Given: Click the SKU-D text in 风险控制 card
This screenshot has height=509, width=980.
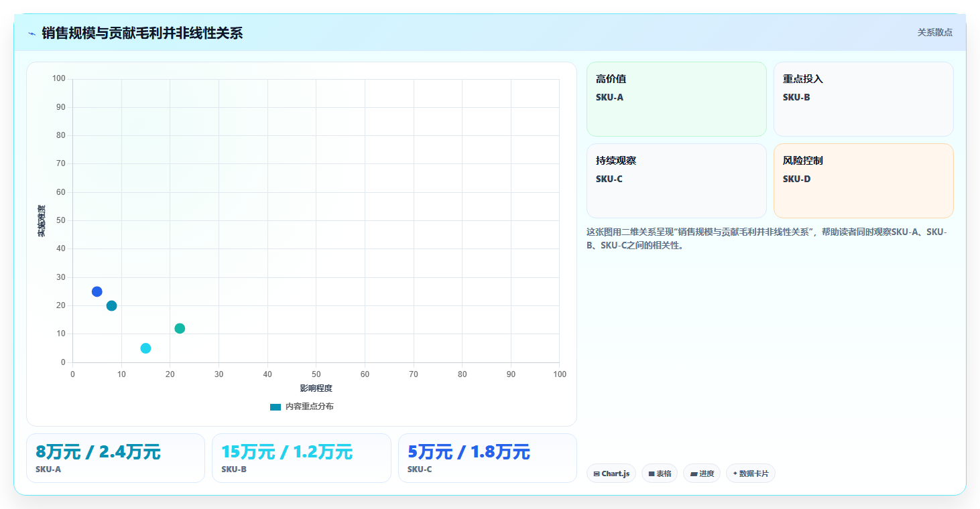Looking at the screenshot, I should click(796, 179).
